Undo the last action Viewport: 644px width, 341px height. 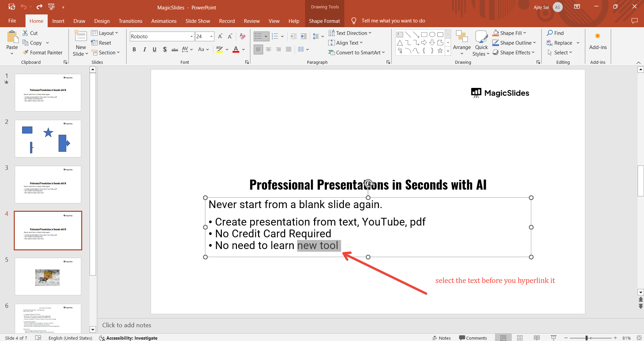point(23,7)
